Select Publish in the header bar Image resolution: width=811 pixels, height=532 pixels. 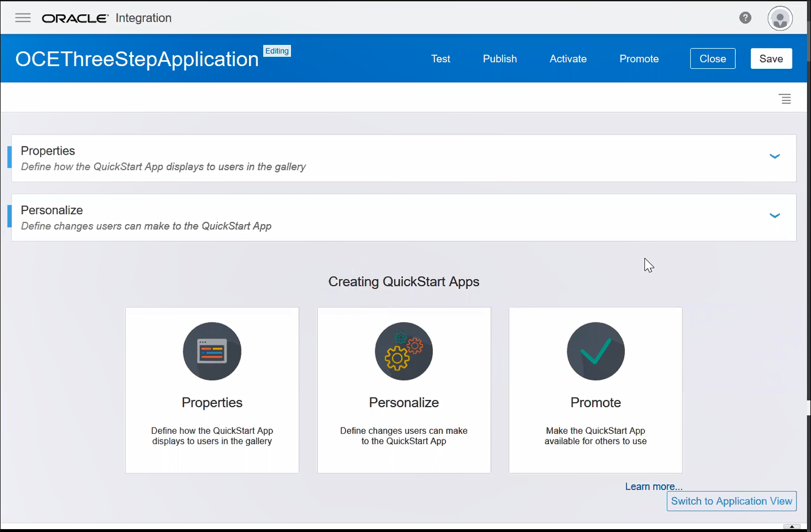(500, 59)
